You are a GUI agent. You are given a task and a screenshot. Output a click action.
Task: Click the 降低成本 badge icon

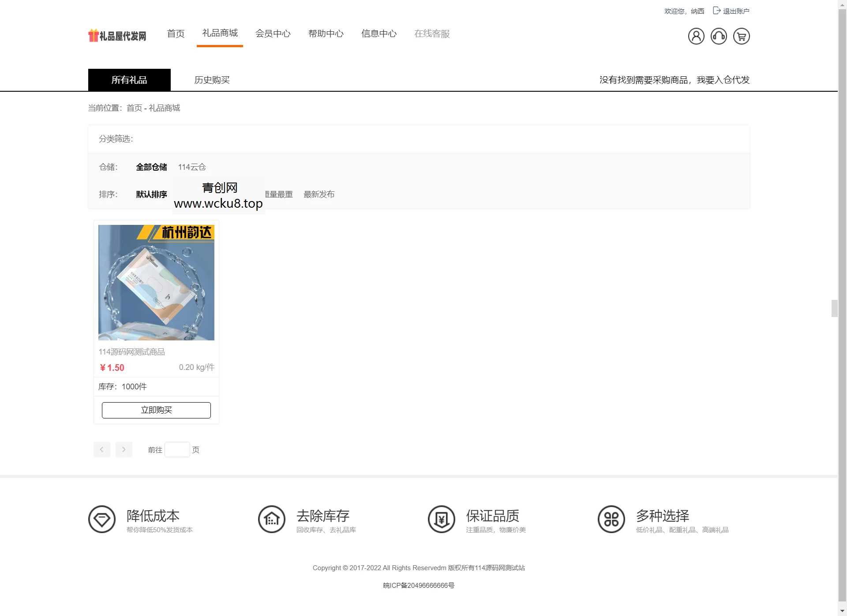pos(102,519)
